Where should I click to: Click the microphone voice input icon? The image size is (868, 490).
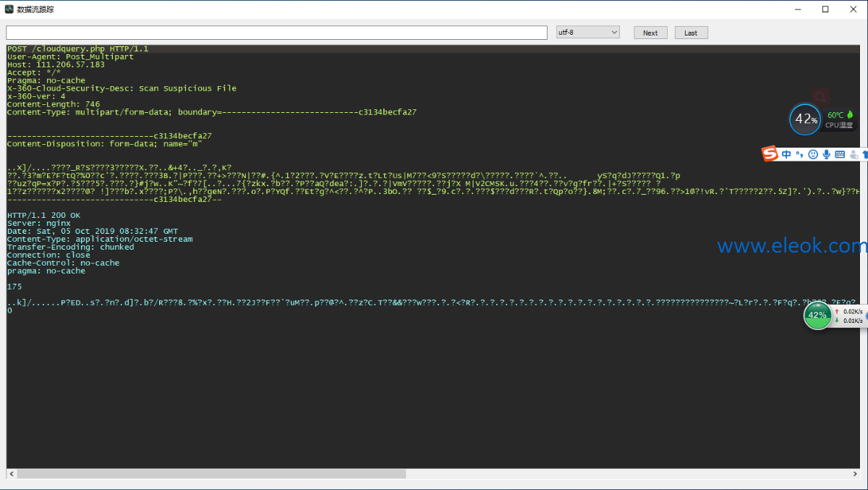[826, 154]
